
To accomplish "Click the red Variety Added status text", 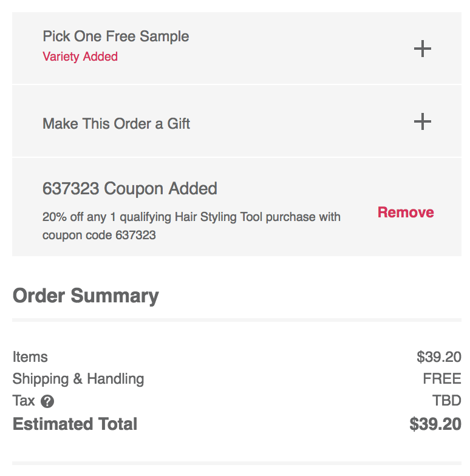I will [80, 57].
